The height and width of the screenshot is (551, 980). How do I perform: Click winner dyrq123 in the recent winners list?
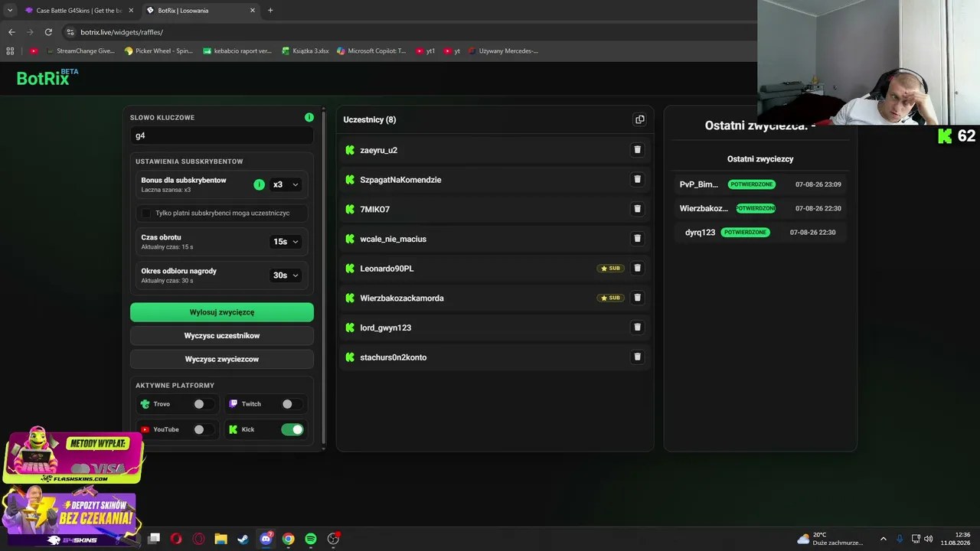(x=700, y=232)
